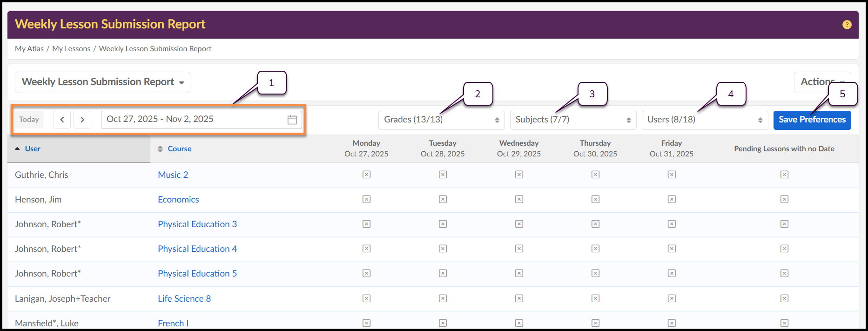This screenshot has height=331, width=868.
Task: Click Monday status icon for Music 2
Action: tap(366, 175)
